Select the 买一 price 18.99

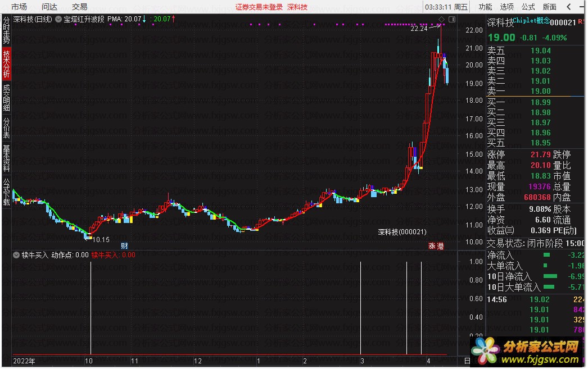(x=540, y=102)
